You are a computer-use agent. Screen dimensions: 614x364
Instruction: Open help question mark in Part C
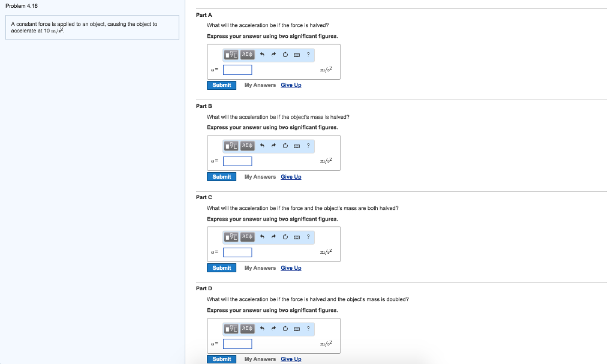[308, 237]
